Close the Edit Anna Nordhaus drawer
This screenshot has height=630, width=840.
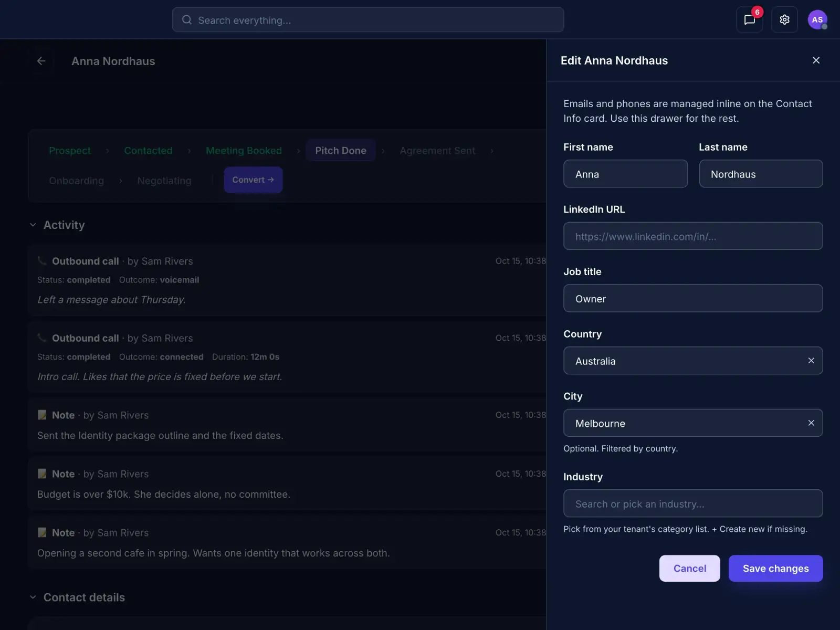coord(816,60)
